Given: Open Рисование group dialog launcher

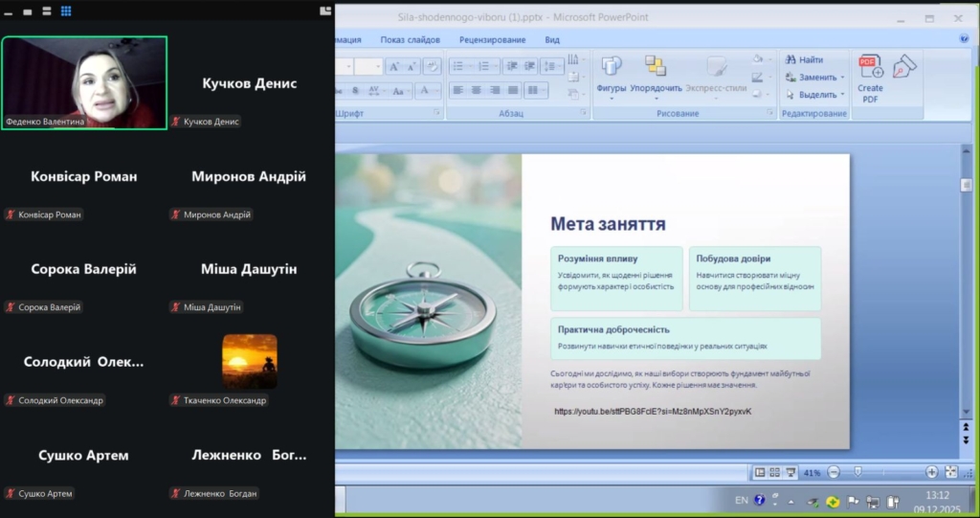Looking at the screenshot, I should 770,113.
